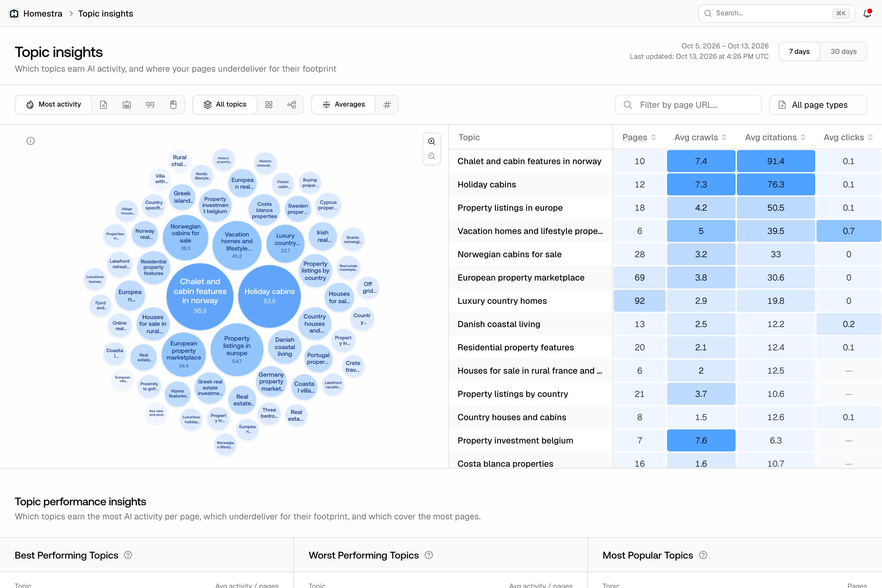Image resolution: width=882 pixels, height=588 pixels.
Task: Focus the Filter by page URL field
Action: (688, 105)
